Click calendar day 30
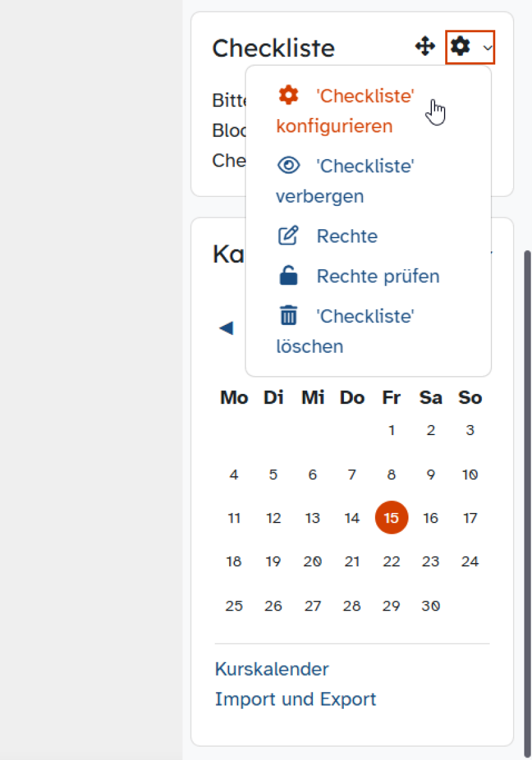This screenshot has width=532, height=760. click(x=431, y=605)
